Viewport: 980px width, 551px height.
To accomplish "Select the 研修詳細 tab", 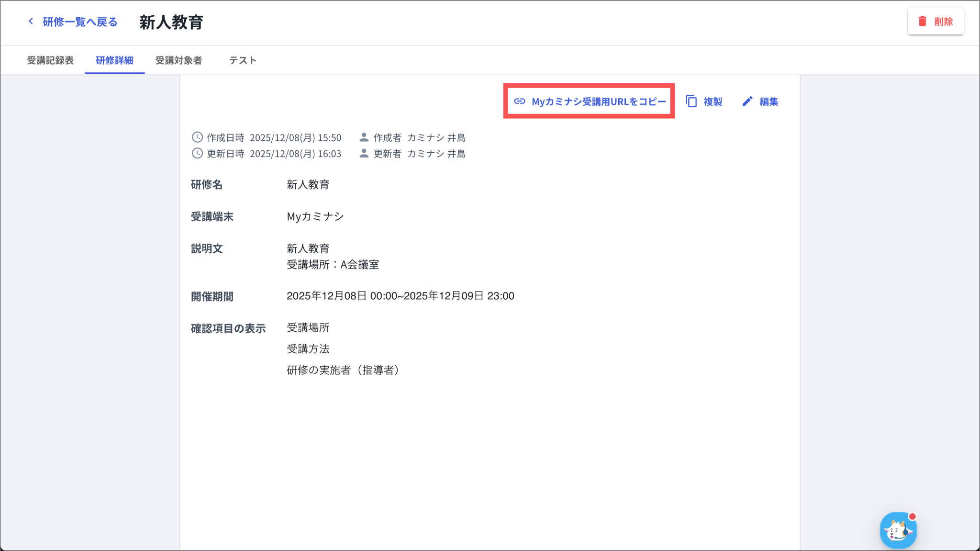I will [114, 60].
